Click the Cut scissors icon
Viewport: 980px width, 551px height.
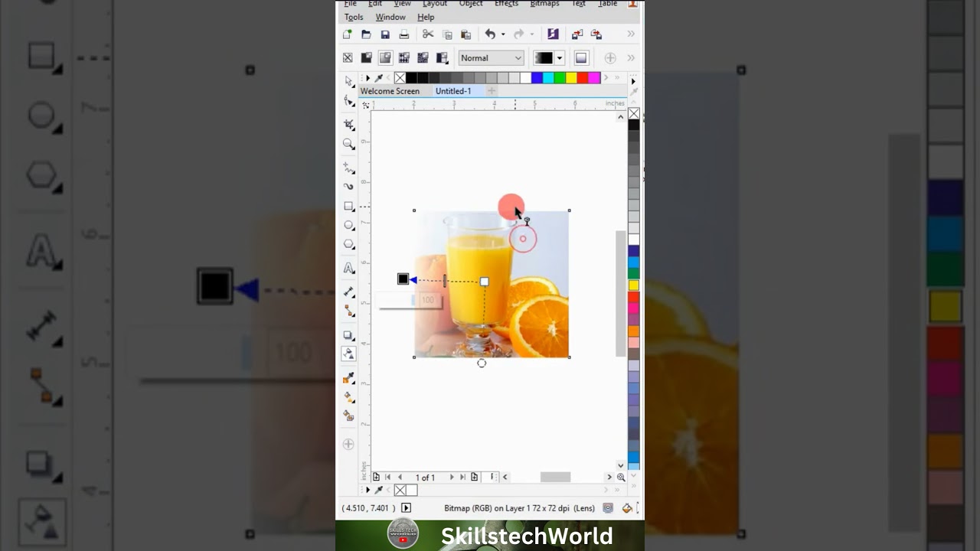[x=428, y=34]
